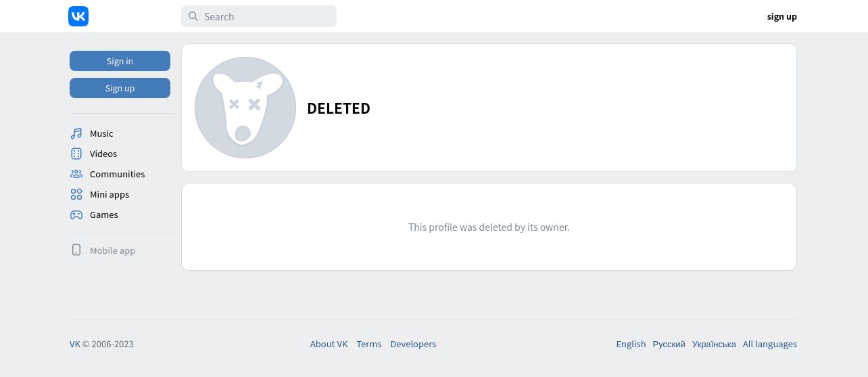Open the deleted profile avatar image
Image resolution: width=868 pixels, height=377 pixels.
pyautogui.click(x=245, y=108)
